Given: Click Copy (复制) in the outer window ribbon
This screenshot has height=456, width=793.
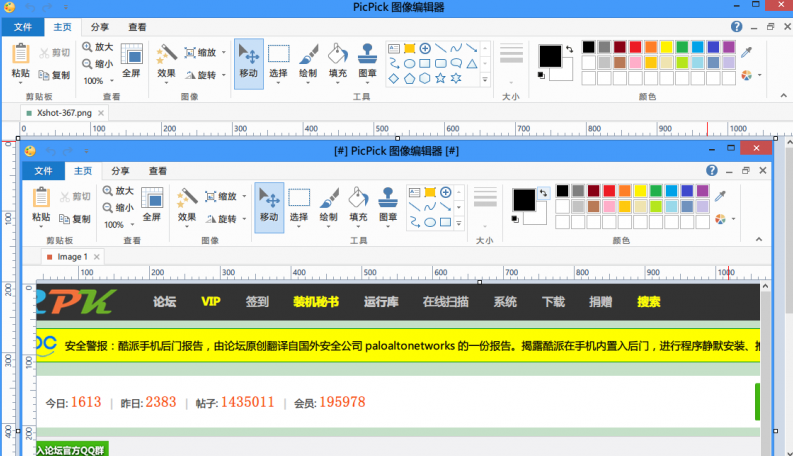Looking at the screenshot, I should click(x=55, y=75).
